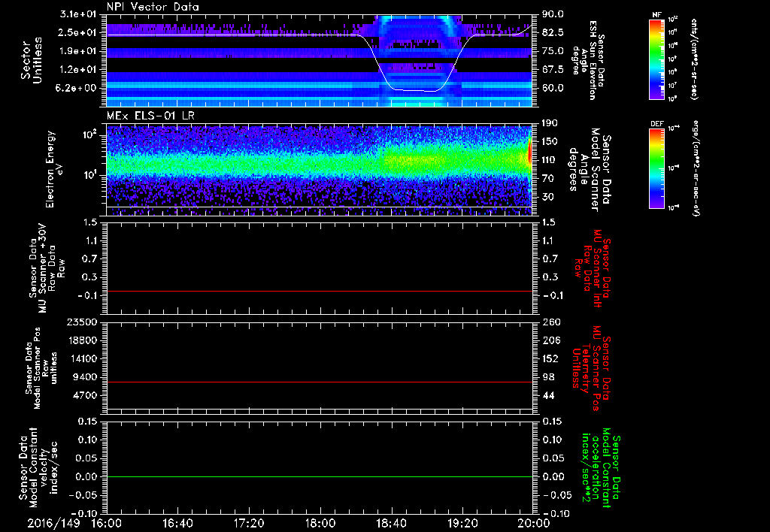Click the "18:00" time axis label
The width and height of the screenshot is (770, 532).
pyautogui.click(x=320, y=523)
